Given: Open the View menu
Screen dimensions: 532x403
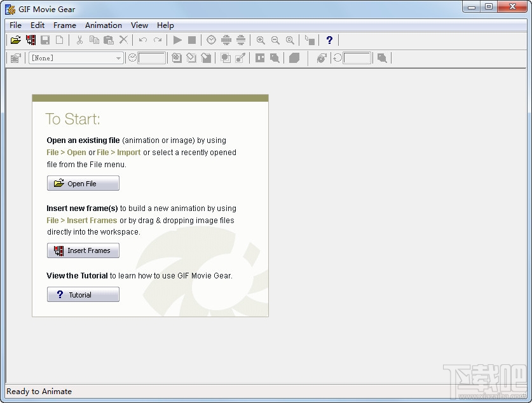Looking at the screenshot, I should (139, 25).
